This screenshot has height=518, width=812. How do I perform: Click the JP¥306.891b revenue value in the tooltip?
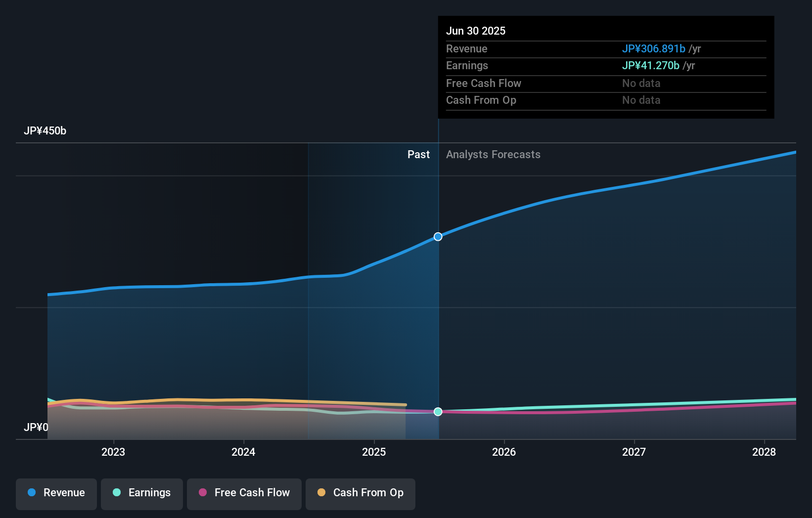pos(653,48)
